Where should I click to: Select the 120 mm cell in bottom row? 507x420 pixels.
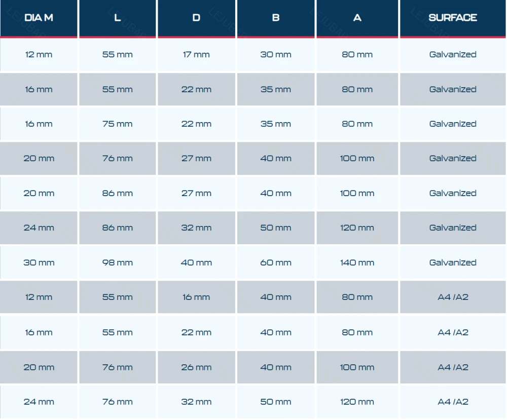[357, 402]
